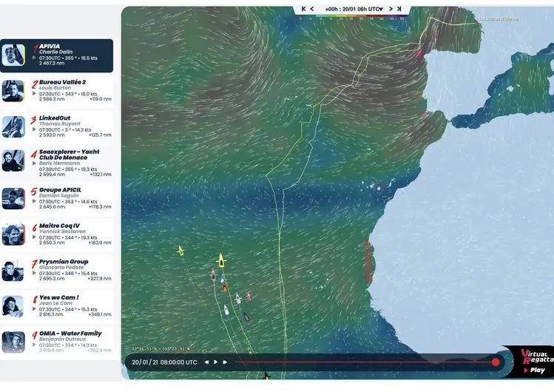Select the Yes we Cam ! card
The image size is (554, 392).
[x=56, y=306]
